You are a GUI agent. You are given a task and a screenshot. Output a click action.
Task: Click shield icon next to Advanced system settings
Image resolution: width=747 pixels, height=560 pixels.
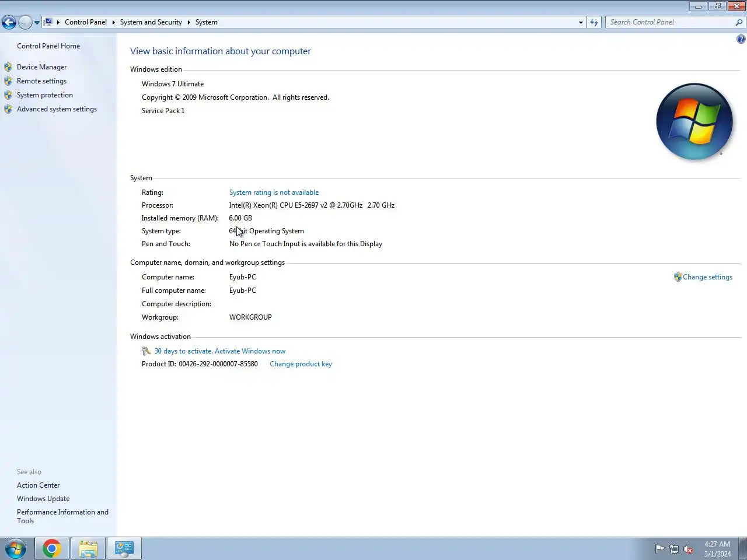point(8,109)
